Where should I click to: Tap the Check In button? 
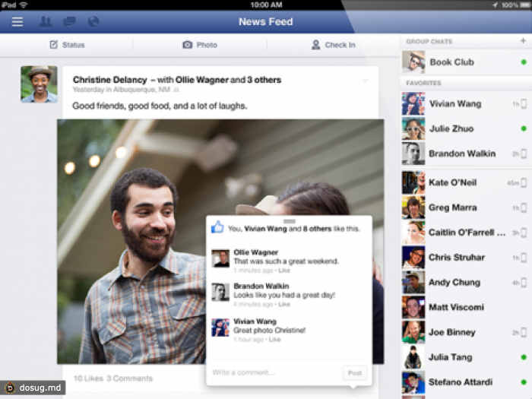(333, 45)
